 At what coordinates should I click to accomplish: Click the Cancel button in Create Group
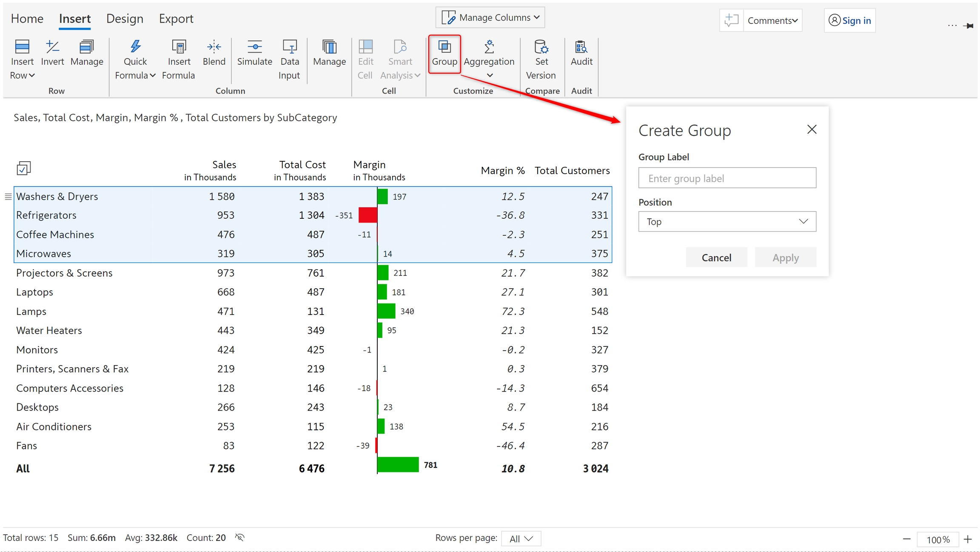pyautogui.click(x=716, y=257)
